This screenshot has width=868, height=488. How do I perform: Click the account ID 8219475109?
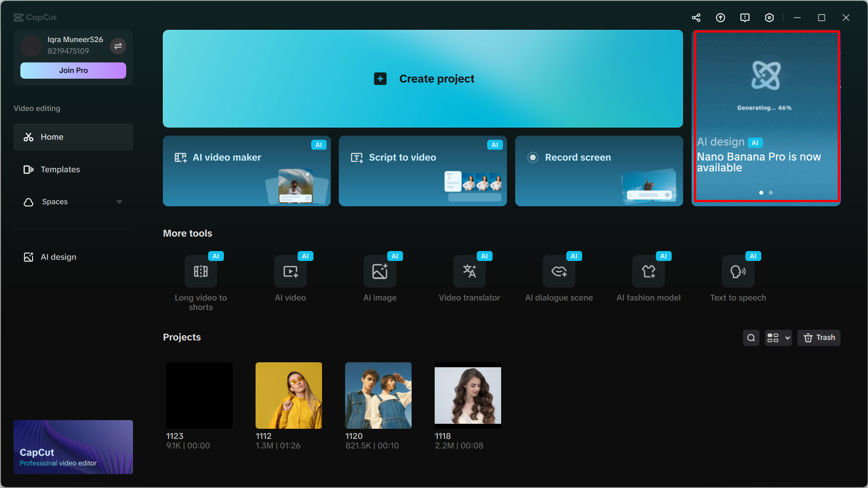[68, 51]
